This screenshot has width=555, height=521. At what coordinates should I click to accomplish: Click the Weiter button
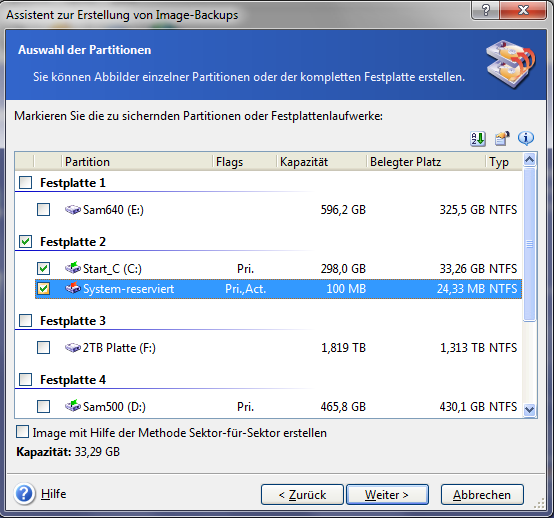tap(387, 494)
